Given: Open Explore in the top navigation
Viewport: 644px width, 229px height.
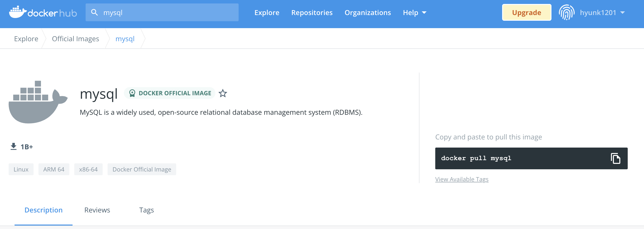Looking at the screenshot, I should tap(267, 13).
